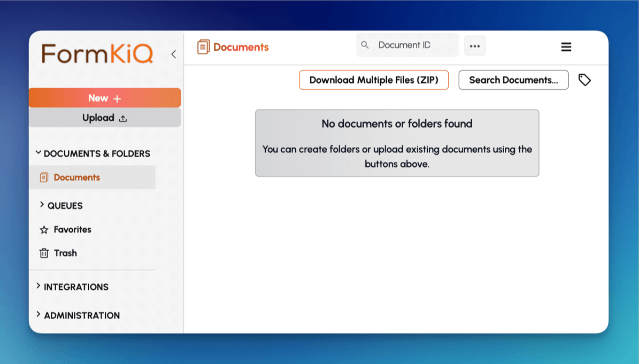
Task: Create a new item with New button
Action: pos(105,98)
